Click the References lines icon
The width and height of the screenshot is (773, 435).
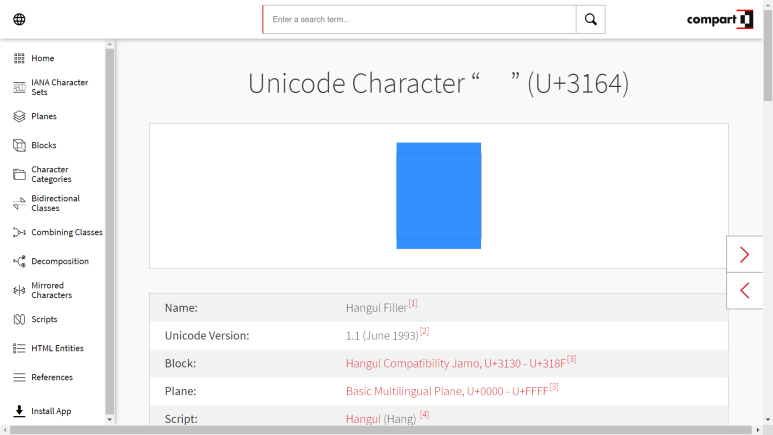click(x=19, y=377)
